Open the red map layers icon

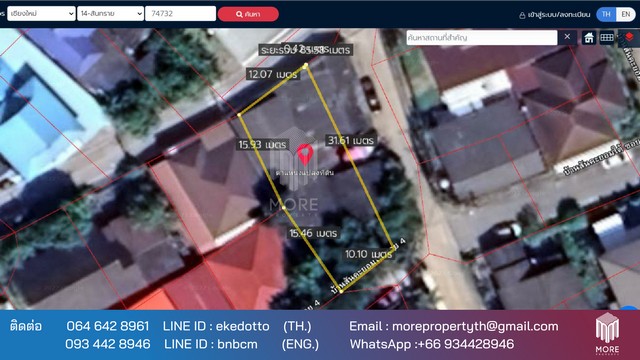pyautogui.click(x=629, y=38)
